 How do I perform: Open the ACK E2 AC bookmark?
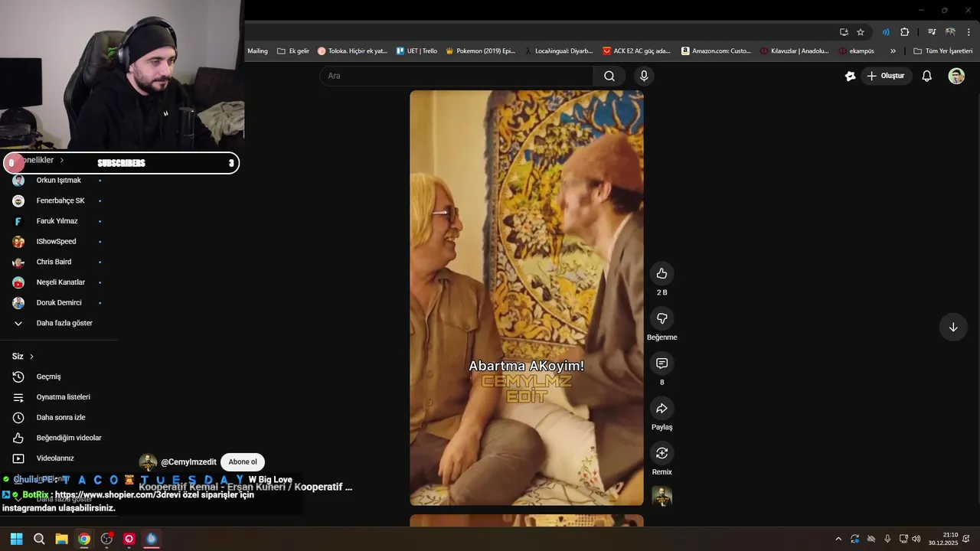pos(636,51)
